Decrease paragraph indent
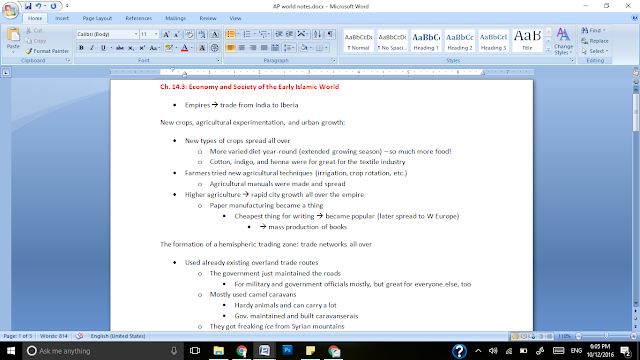 click(x=279, y=34)
